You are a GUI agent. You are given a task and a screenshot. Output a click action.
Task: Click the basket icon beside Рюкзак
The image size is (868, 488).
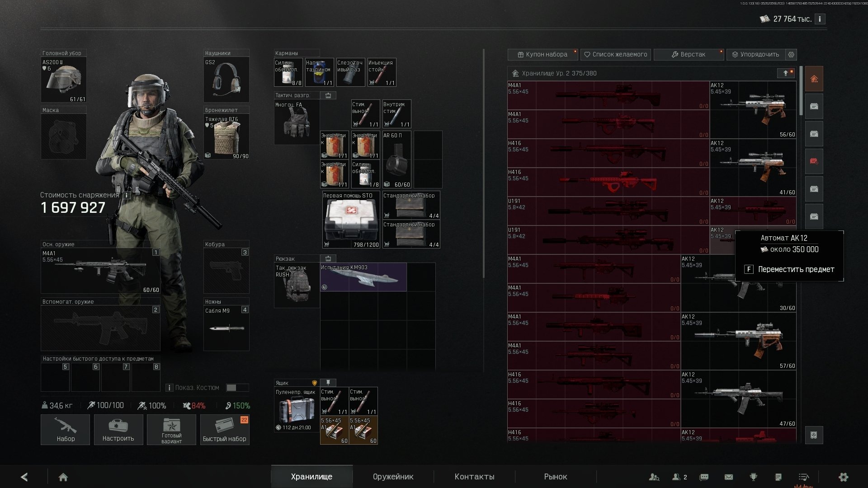pyautogui.click(x=328, y=259)
